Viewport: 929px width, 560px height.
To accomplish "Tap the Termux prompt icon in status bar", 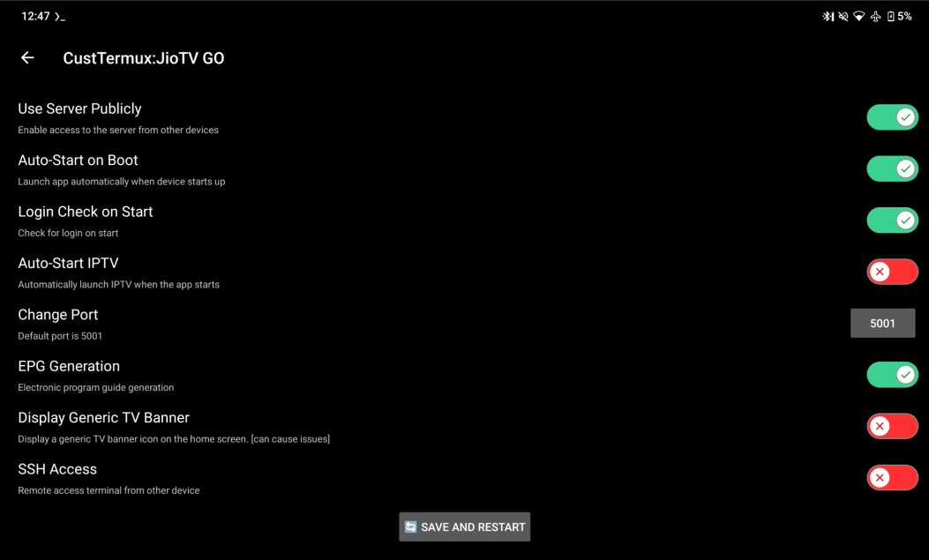I will click(60, 17).
